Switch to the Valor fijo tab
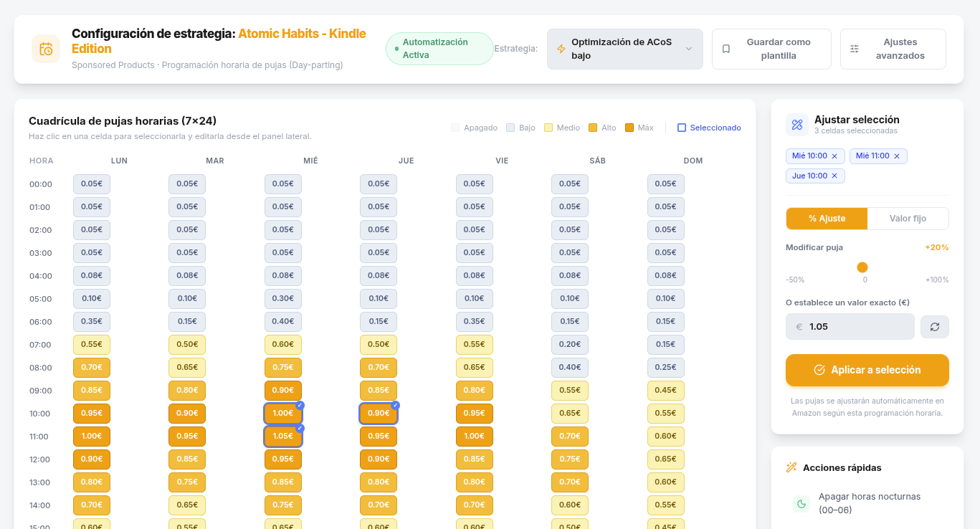Image resolution: width=980 pixels, height=529 pixels. (x=908, y=219)
